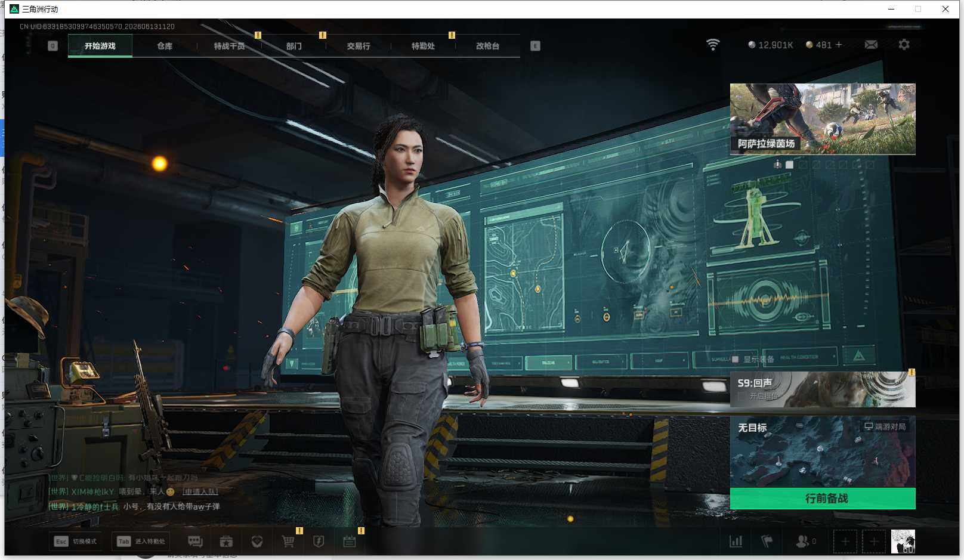Select the filled banner carousel indicator

point(790,165)
